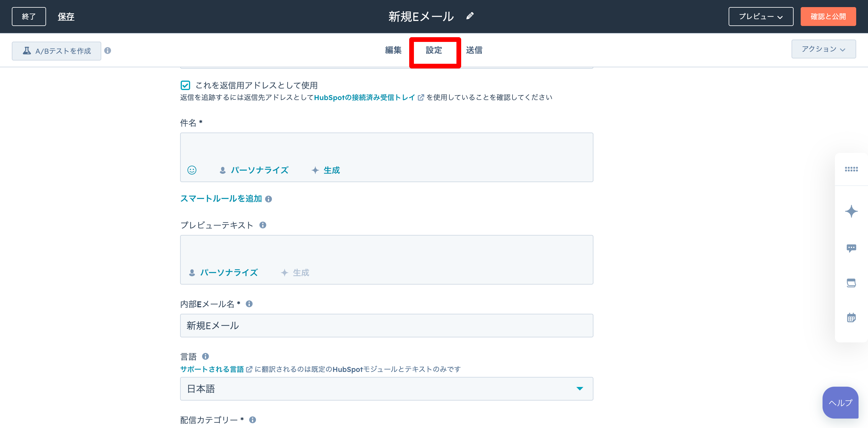Click sparkle 生成 in subject field
Screen dimensions: 868x428
pyautogui.click(x=325, y=170)
